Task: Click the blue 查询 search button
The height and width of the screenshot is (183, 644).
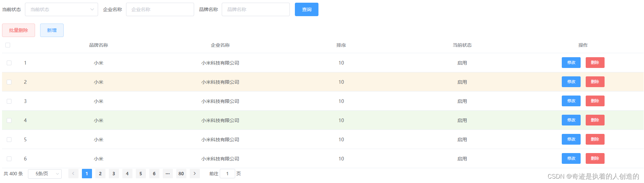Action: [x=306, y=9]
